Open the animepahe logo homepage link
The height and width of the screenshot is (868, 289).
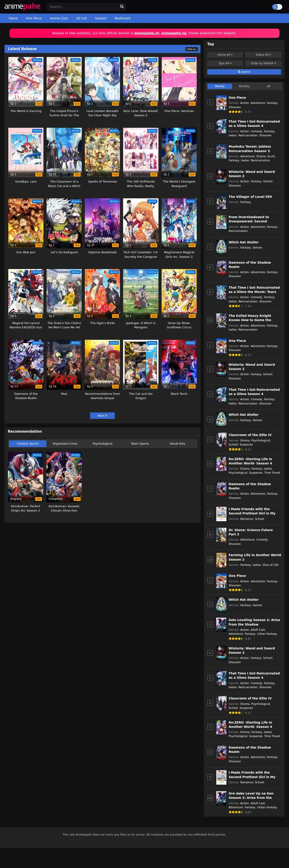tap(22, 6)
